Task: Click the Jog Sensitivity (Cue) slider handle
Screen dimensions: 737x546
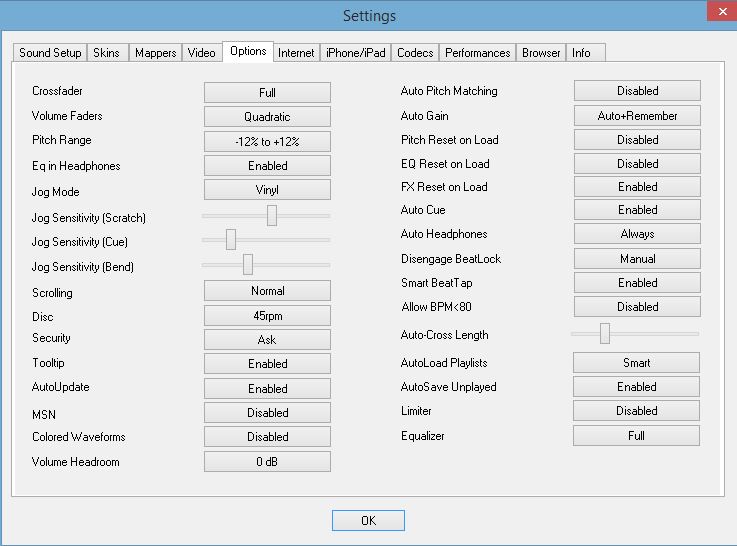Action: pyautogui.click(x=231, y=240)
